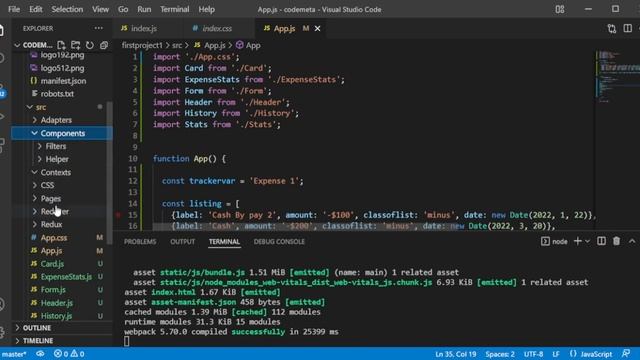This screenshot has width=640, height=360.
Task: Maximize panel size with the chevron icon
Action: [x=632, y=241]
